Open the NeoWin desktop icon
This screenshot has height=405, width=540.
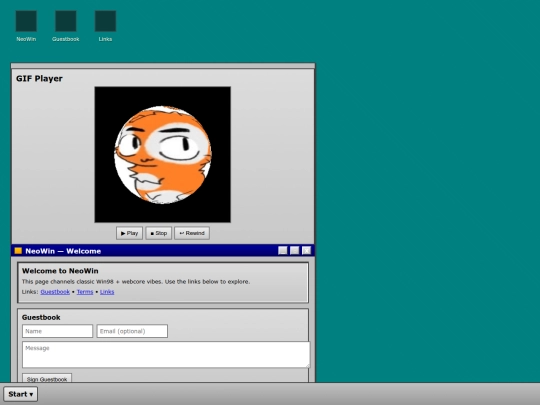[26, 26]
